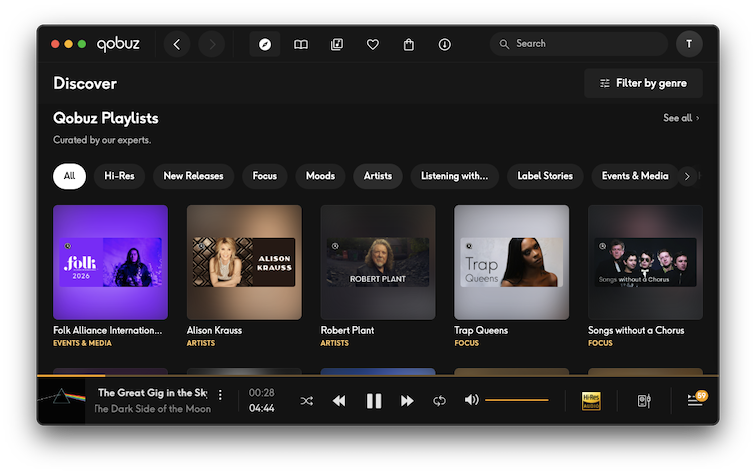Open track options three-dot menu
The width and height of the screenshot is (756, 474).
click(x=221, y=395)
